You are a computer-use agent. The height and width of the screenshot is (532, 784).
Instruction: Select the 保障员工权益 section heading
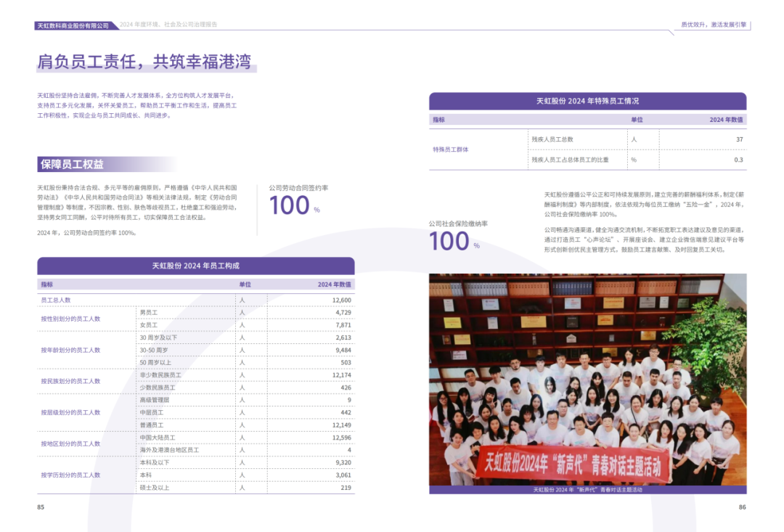(x=73, y=164)
